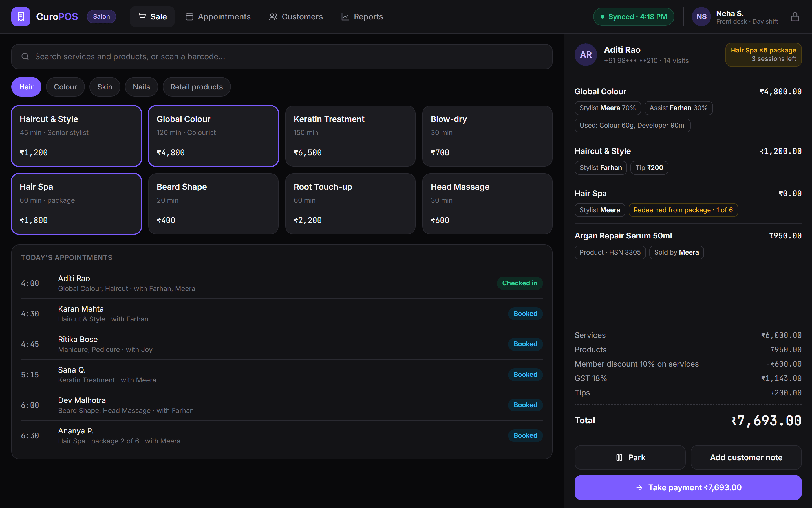Click the AR customer avatar
The width and height of the screenshot is (812, 508).
(586, 54)
